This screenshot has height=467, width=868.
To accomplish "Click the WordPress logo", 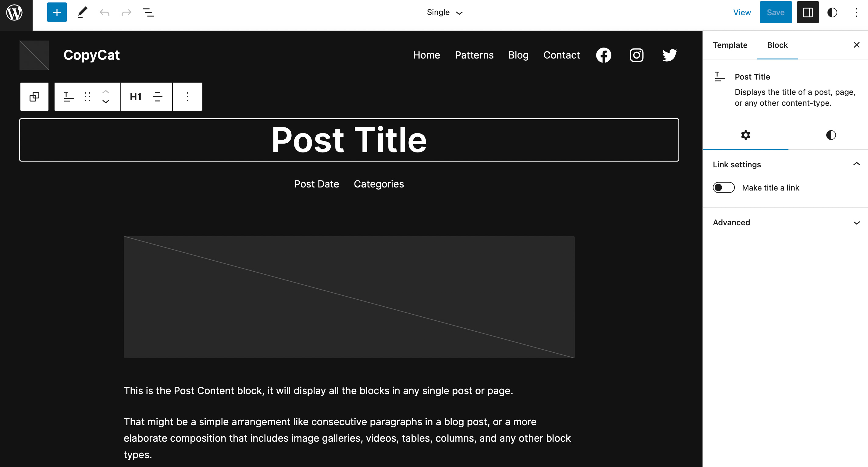I will 14,12.
